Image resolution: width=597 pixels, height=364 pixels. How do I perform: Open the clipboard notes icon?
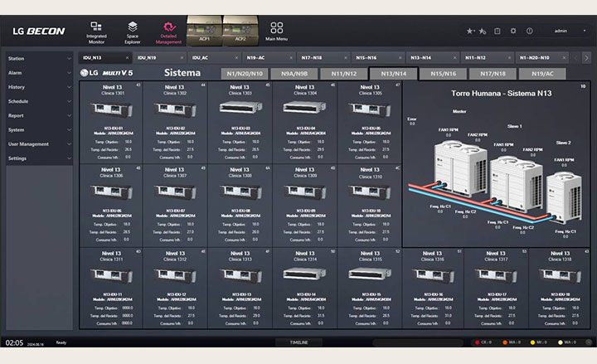click(498, 31)
